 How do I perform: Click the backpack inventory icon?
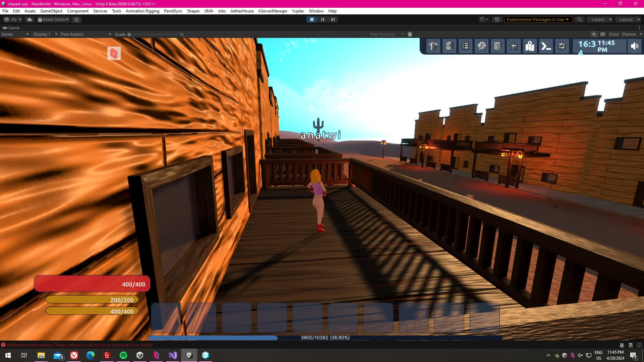click(x=449, y=46)
